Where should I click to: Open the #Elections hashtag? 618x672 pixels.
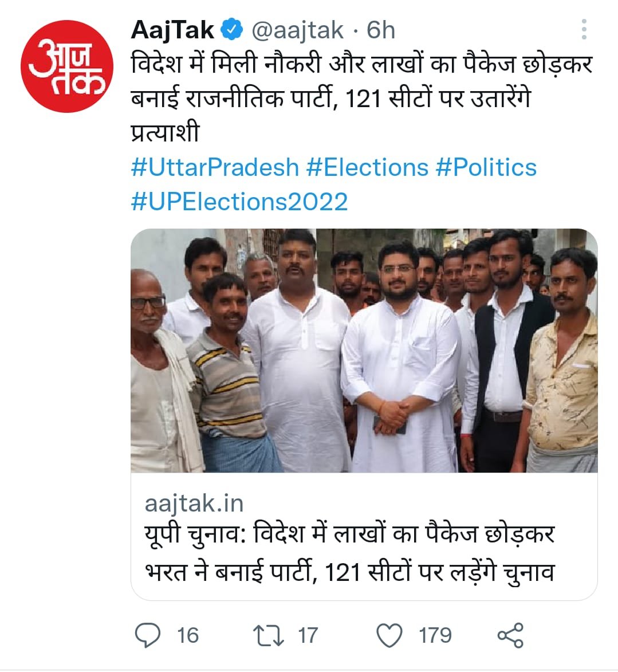pos(367,167)
